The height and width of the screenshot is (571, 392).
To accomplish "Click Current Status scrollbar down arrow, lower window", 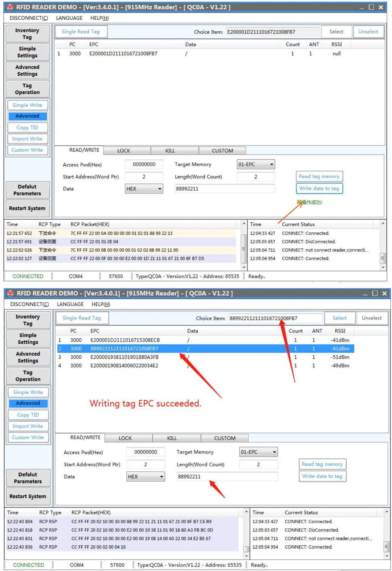I will coord(386,556).
